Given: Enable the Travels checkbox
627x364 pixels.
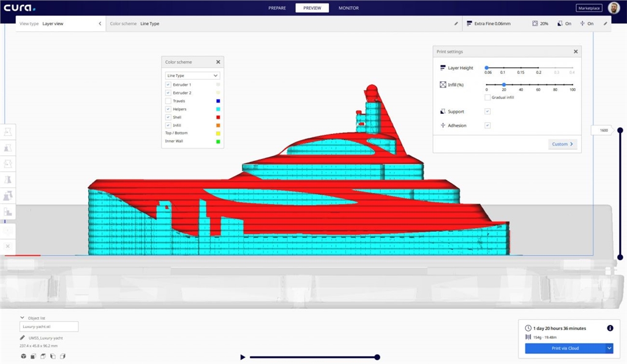Looking at the screenshot, I should click(x=168, y=101).
